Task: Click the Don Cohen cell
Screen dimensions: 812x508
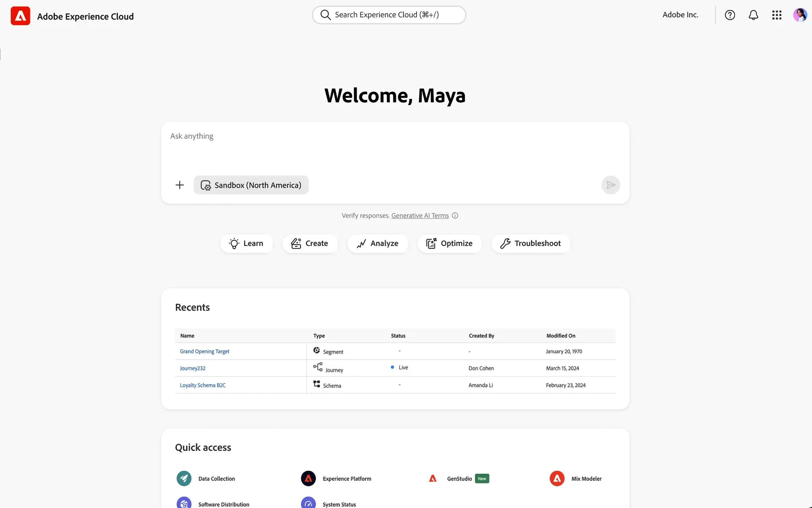Action: (x=481, y=368)
